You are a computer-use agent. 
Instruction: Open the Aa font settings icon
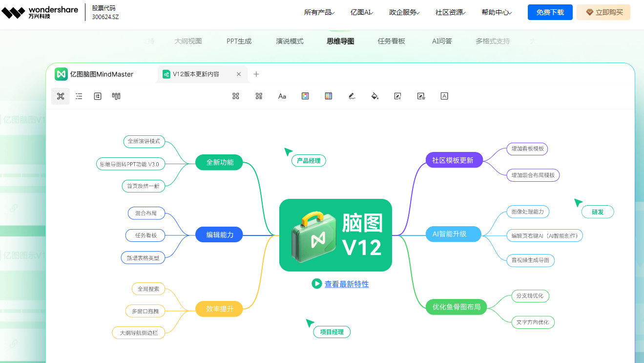tap(282, 96)
